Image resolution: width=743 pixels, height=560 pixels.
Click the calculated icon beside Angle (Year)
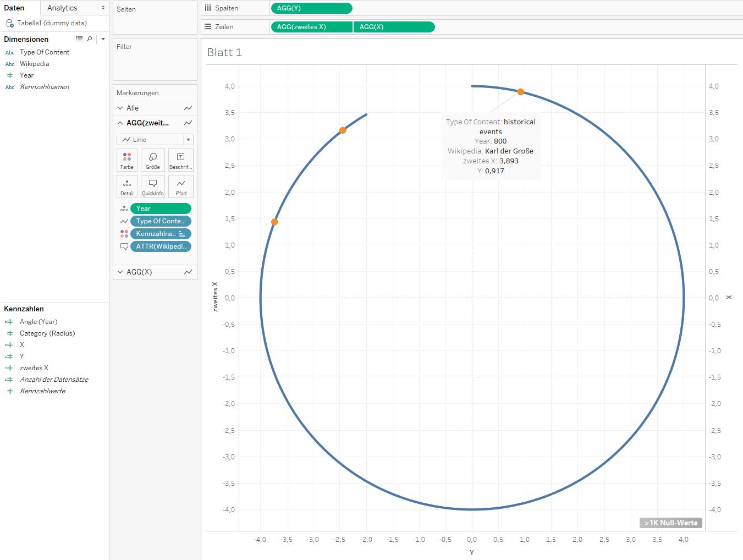coord(9,322)
